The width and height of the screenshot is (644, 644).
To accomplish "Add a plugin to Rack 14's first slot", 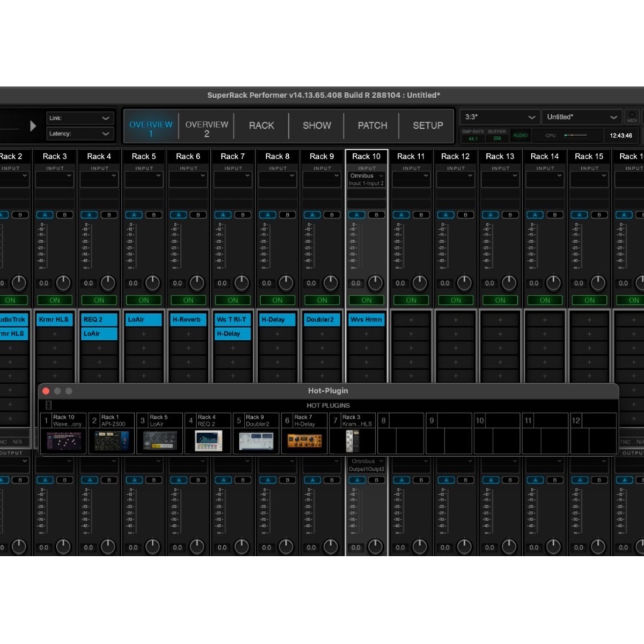I will pos(545,320).
